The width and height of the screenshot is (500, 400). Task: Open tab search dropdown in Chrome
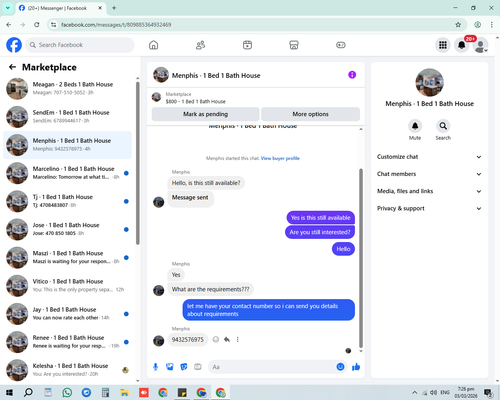[x=8, y=8]
